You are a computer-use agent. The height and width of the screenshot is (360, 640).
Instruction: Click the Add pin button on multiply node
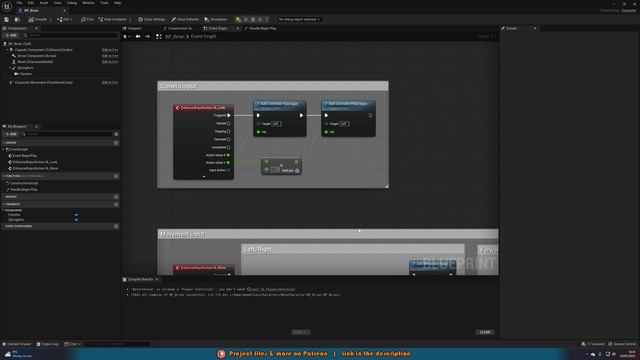click(291, 171)
